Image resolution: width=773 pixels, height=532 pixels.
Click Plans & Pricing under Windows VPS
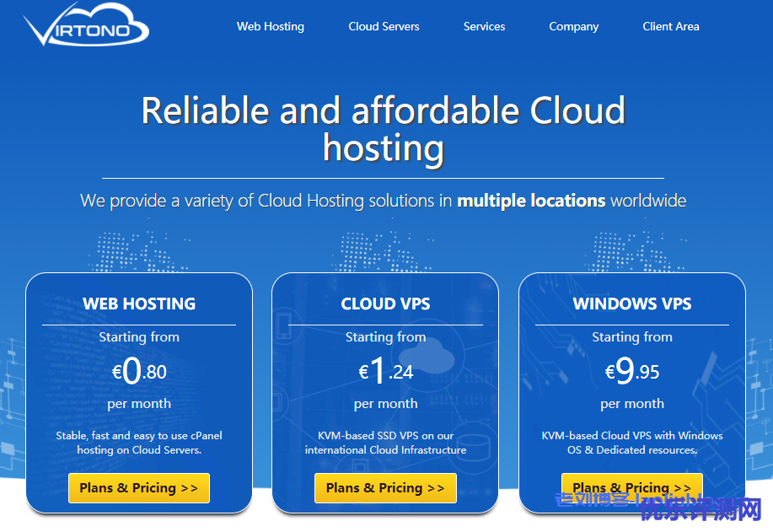point(631,486)
